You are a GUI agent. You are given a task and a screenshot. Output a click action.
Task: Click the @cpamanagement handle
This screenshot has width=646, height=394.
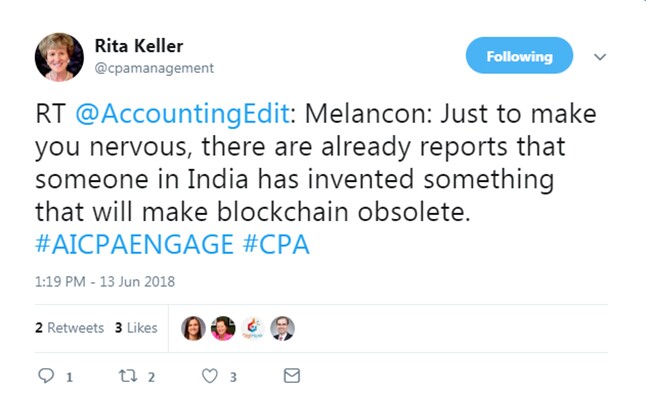[x=154, y=68]
